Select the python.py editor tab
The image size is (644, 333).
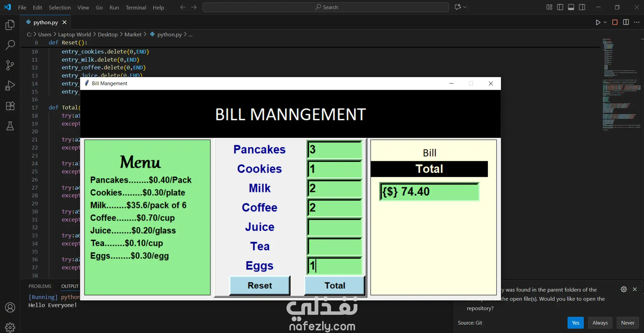coord(46,22)
